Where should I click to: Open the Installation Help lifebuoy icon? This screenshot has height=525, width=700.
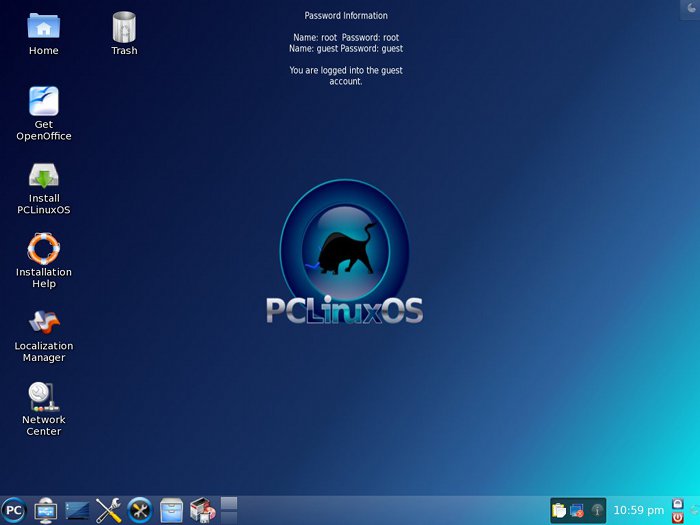coord(44,248)
